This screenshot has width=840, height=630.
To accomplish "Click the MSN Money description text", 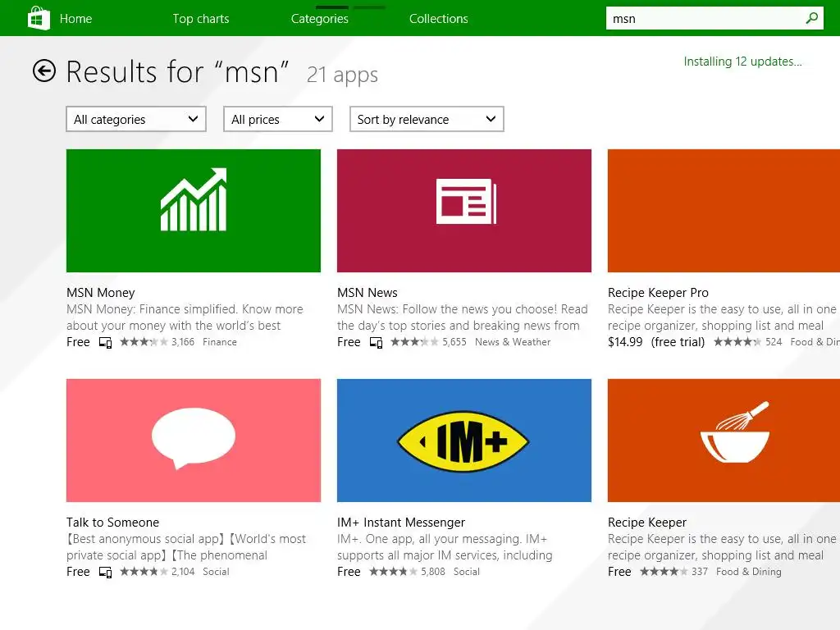I will pyautogui.click(x=185, y=317).
